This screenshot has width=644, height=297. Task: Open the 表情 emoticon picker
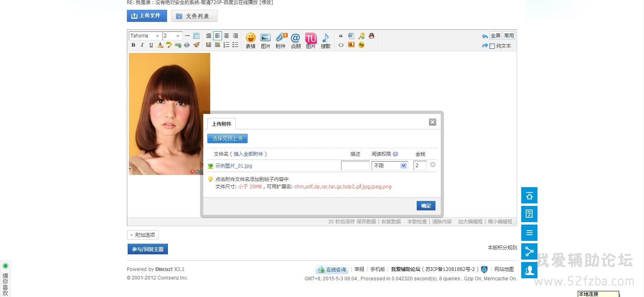(x=251, y=41)
